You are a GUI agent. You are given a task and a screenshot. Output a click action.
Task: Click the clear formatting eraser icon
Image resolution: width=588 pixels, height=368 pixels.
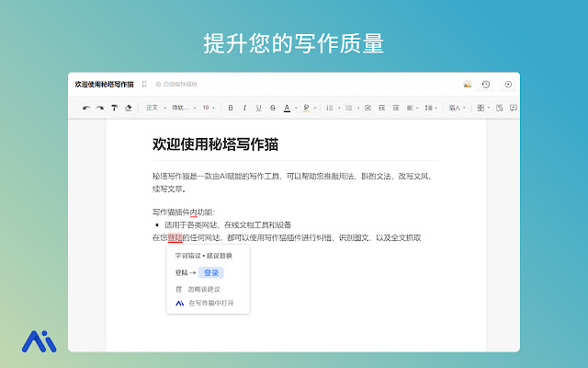pyautogui.click(x=129, y=109)
